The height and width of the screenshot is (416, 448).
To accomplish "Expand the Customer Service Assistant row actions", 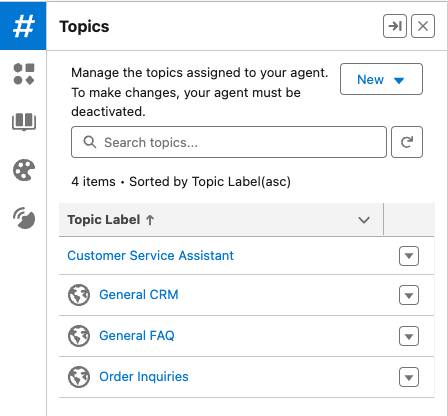I will click(409, 256).
